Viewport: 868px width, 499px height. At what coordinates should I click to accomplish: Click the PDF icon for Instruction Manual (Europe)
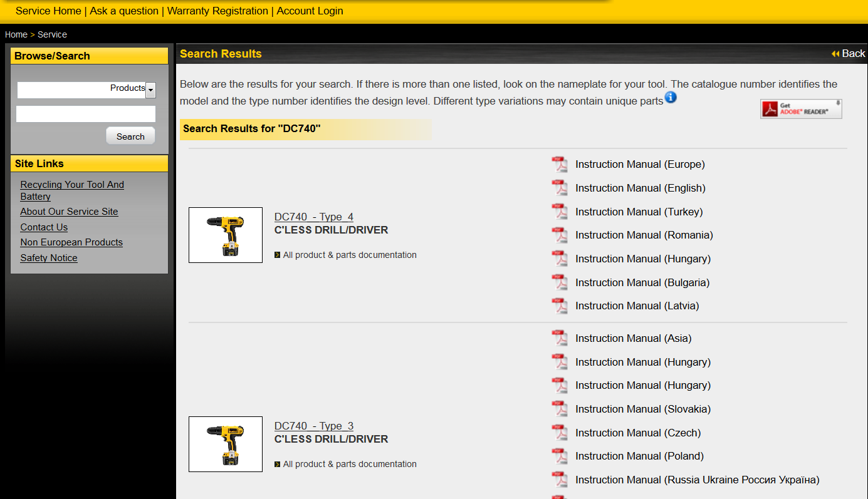[559, 165]
